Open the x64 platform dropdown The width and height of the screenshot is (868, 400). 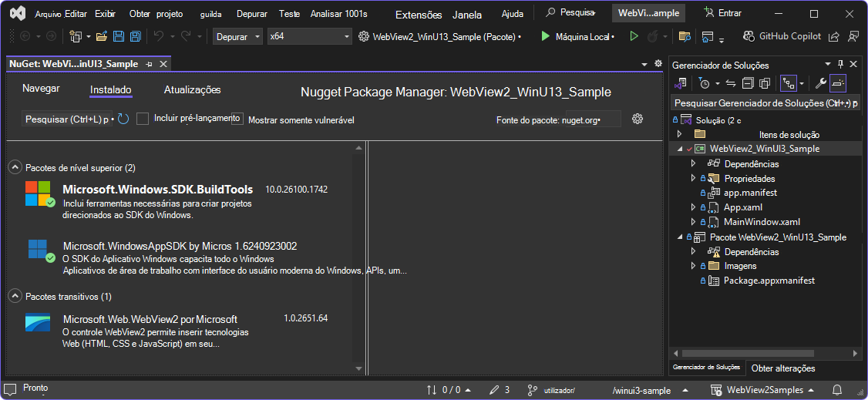(309, 36)
